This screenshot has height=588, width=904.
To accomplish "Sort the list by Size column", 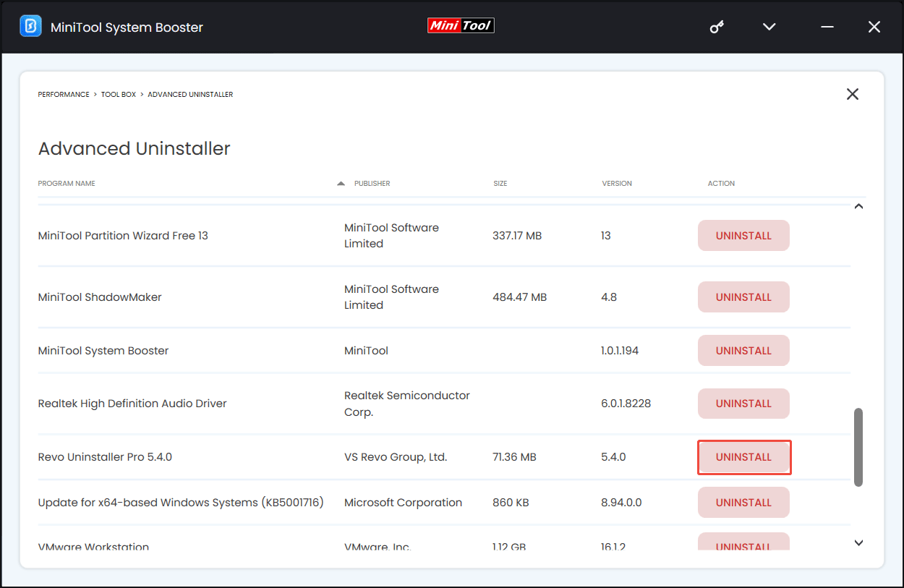I will click(x=500, y=183).
